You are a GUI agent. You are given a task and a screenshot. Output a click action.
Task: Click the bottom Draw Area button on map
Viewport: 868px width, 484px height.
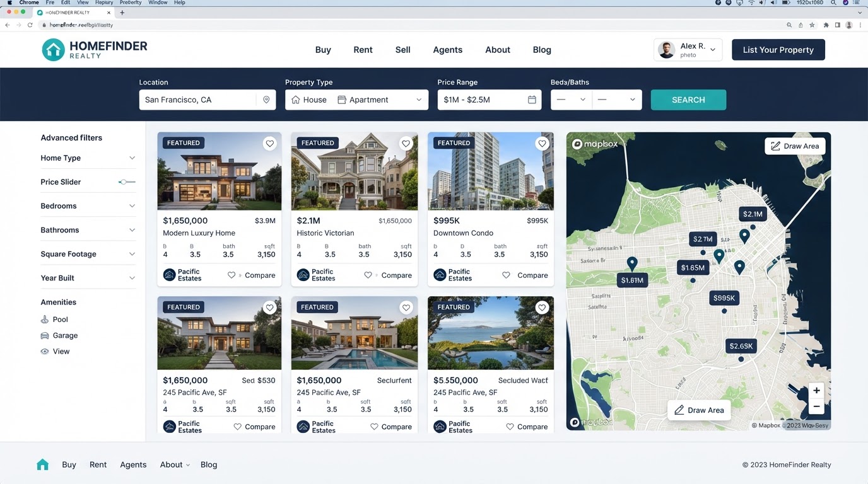(699, 410)
